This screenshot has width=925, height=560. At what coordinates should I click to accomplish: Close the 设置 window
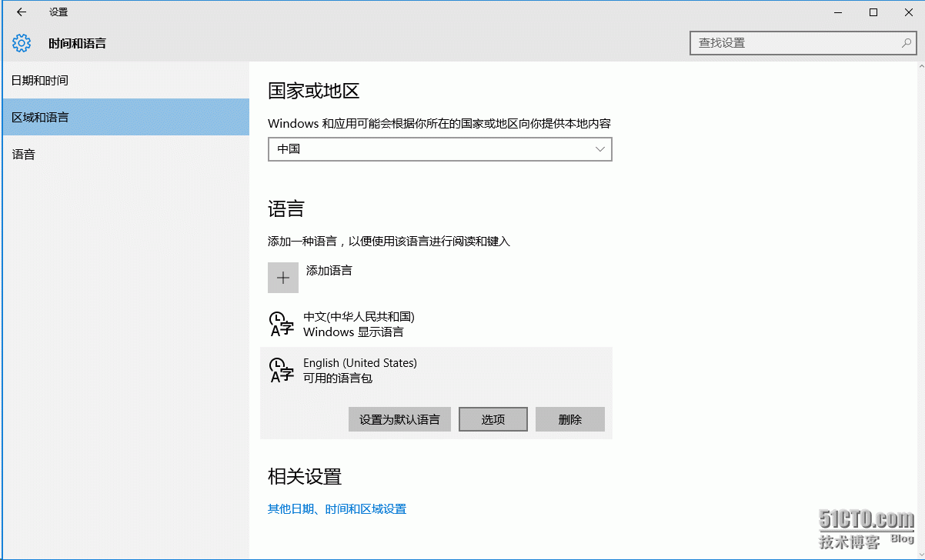coord(908,12)
